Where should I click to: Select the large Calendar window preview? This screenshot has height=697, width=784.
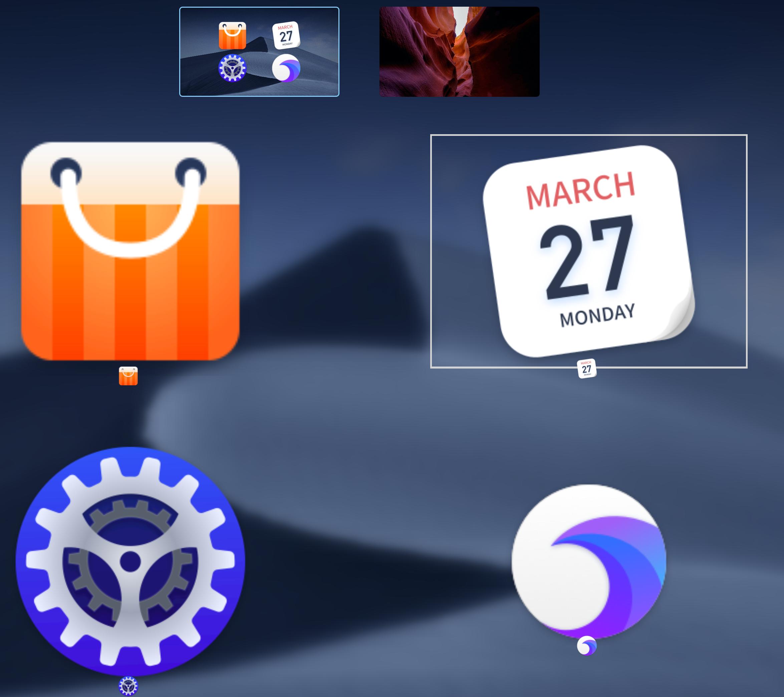(588, 251)
